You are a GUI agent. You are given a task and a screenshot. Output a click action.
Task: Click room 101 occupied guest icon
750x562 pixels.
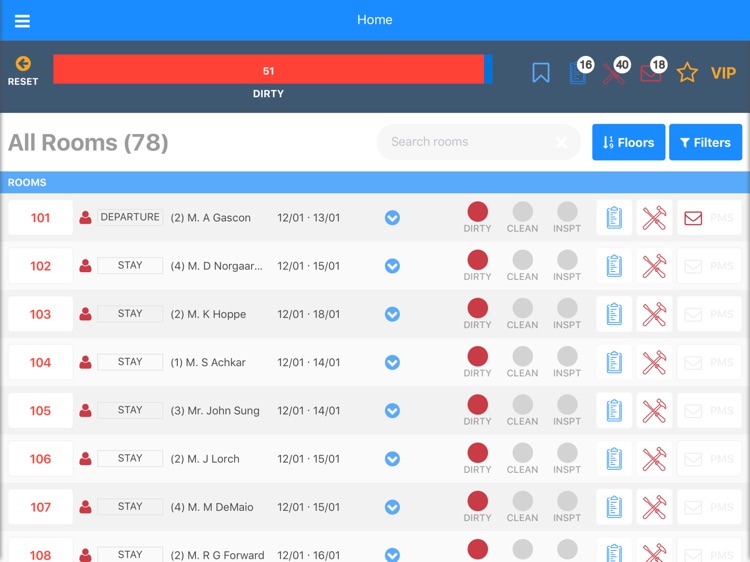pos(86,218)
